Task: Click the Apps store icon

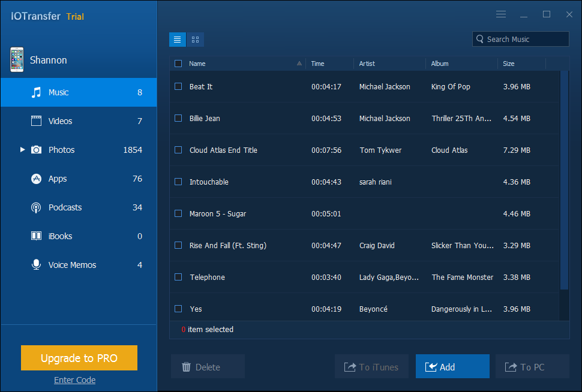Action: pyautogui.click(x=37, y=179)
